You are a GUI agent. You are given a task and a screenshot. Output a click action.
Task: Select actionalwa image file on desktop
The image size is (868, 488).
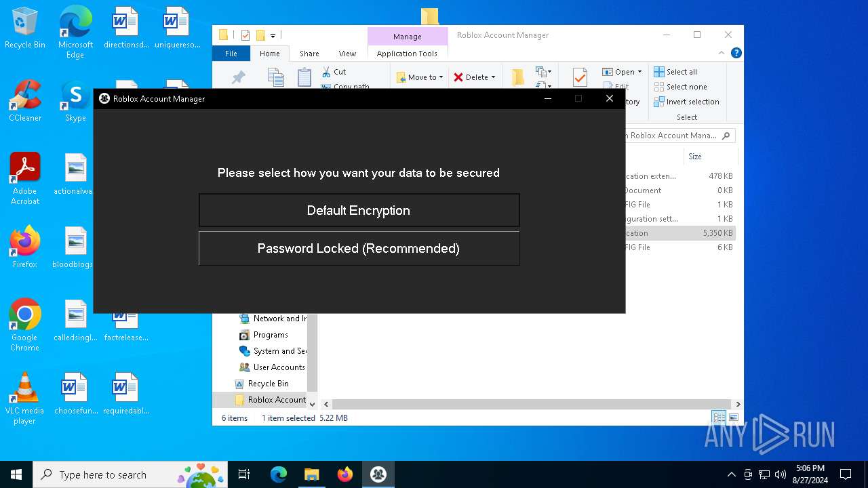(75, 175)
